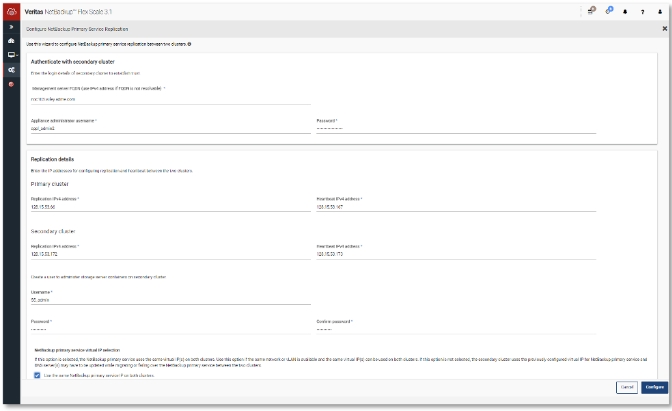Click the Configure button
The image size is (672, 411).
click(x=654, y=386)
